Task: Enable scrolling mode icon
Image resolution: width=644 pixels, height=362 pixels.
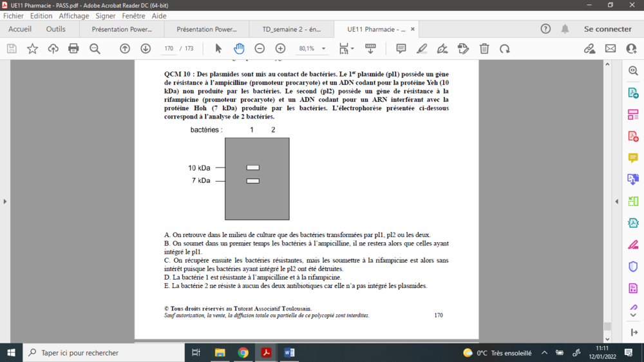Action: [370, 48]
